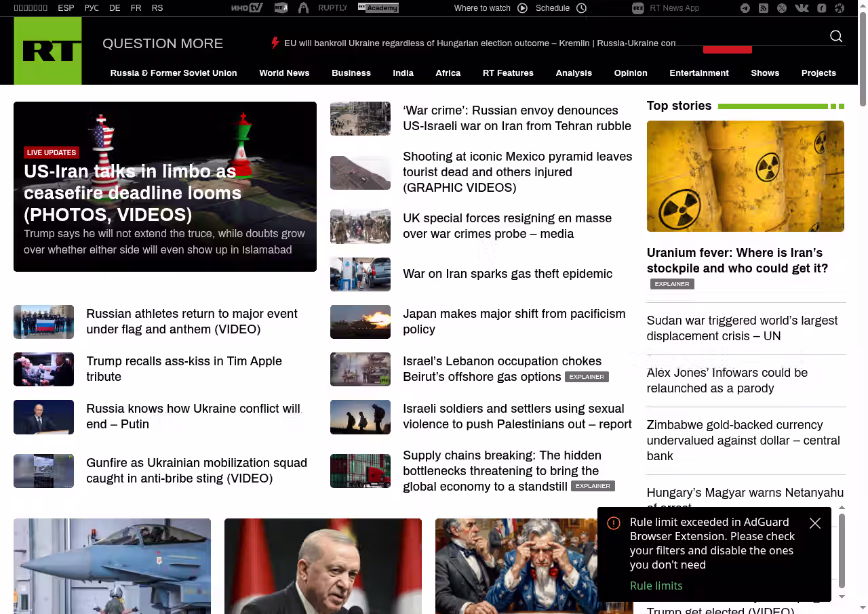Open the World News section
The height and width of the screenshot is (614, 868).
(284, 73)
